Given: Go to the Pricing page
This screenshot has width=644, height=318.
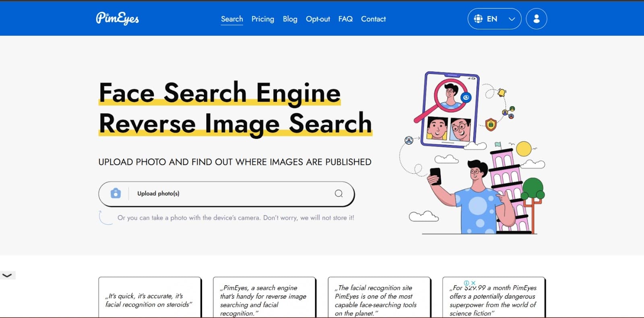Looking at the screenshot, I should (x=262, y=19).
